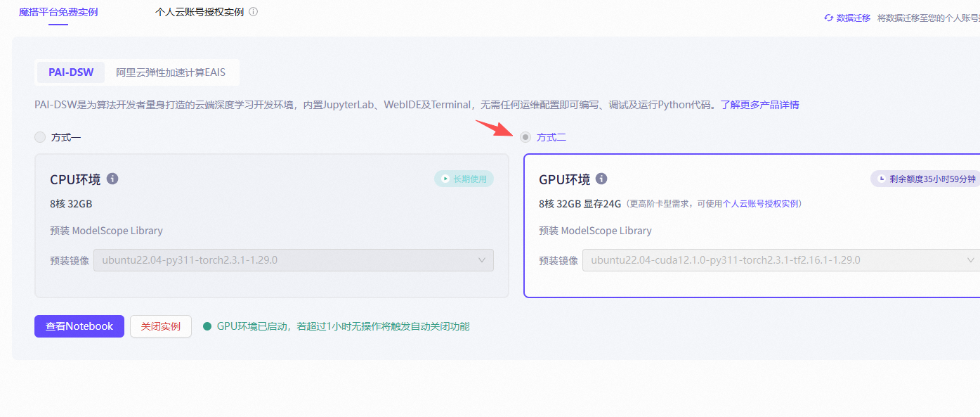Click the 长期使用 badge play icon
980x417 pixels.
(x=444, y=179)
